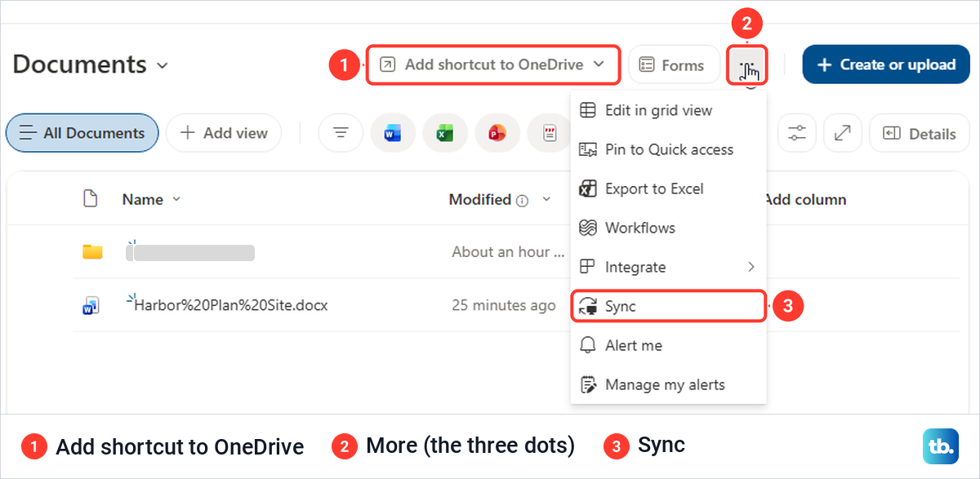Choose Pin to Quick access
980x479 pixels.
pos(668,149)
